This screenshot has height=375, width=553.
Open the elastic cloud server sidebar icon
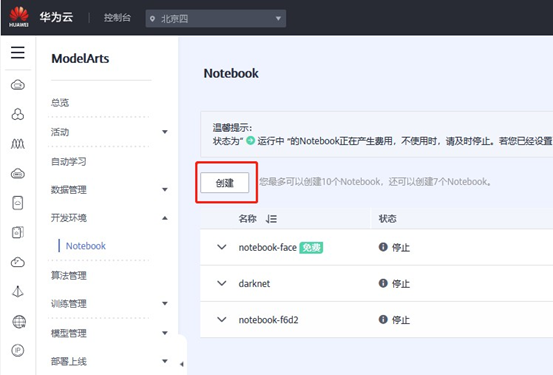point(18,85)
